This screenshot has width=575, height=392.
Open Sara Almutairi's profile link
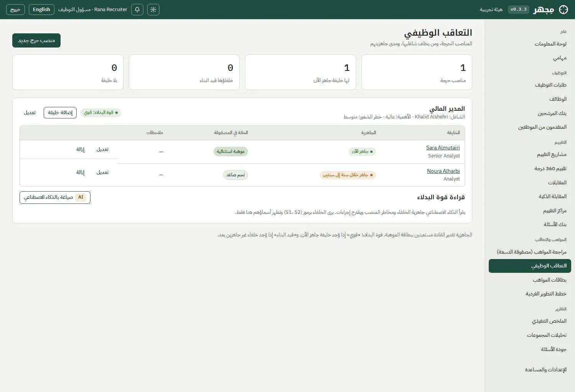click(x=443, y=148)
